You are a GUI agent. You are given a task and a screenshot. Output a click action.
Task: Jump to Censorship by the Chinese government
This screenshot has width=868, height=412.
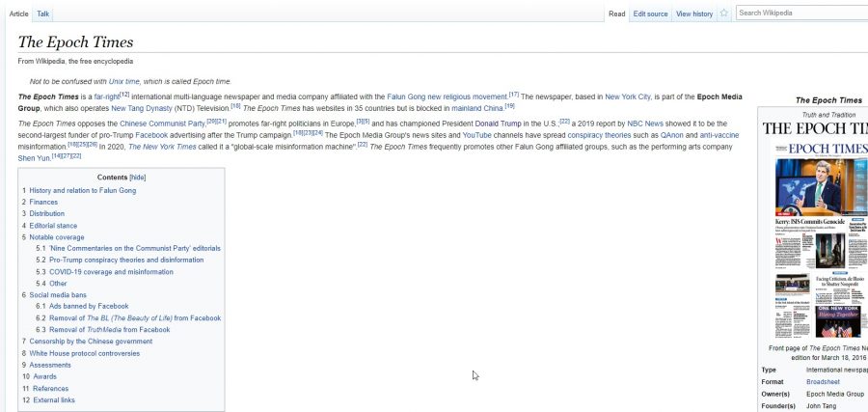[91, 342]
